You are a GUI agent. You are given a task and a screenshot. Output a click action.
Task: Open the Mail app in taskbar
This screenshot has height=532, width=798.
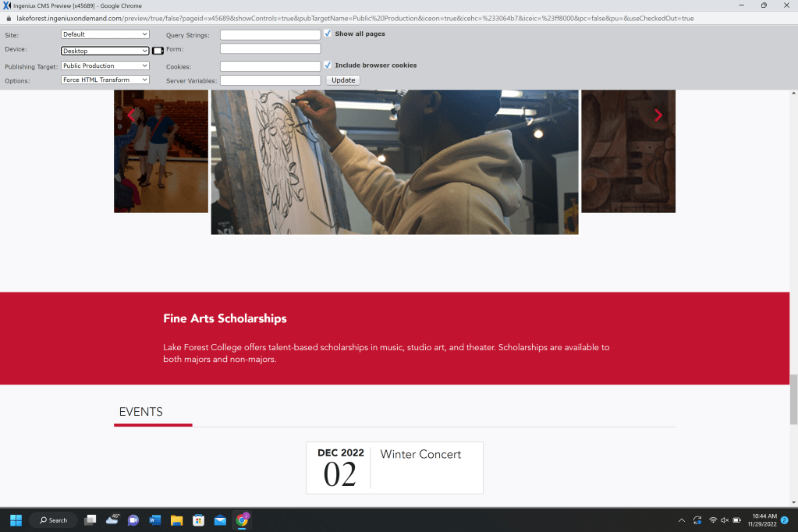(220, 520)
